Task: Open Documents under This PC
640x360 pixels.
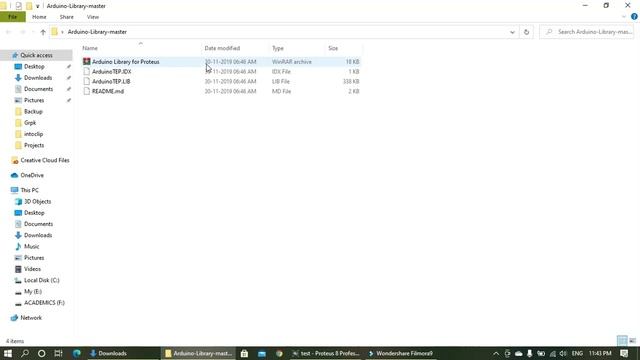Action: coord(38,224)
